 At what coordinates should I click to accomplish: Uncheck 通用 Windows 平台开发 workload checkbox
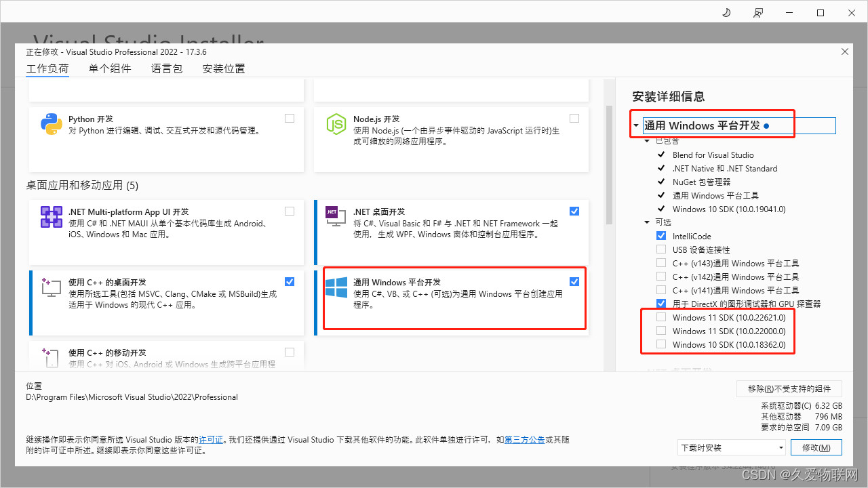tap(574, 281)
